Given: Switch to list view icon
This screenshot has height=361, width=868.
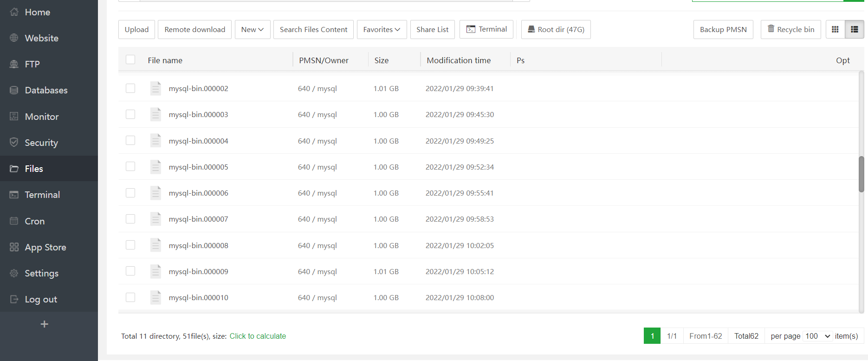Looking at the screenshot, I should tap(854, 30).
